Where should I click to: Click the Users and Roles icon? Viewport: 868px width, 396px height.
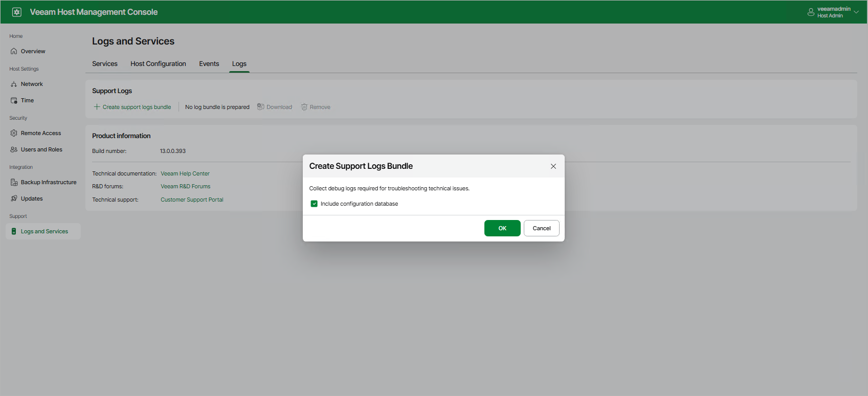point(14,149)
